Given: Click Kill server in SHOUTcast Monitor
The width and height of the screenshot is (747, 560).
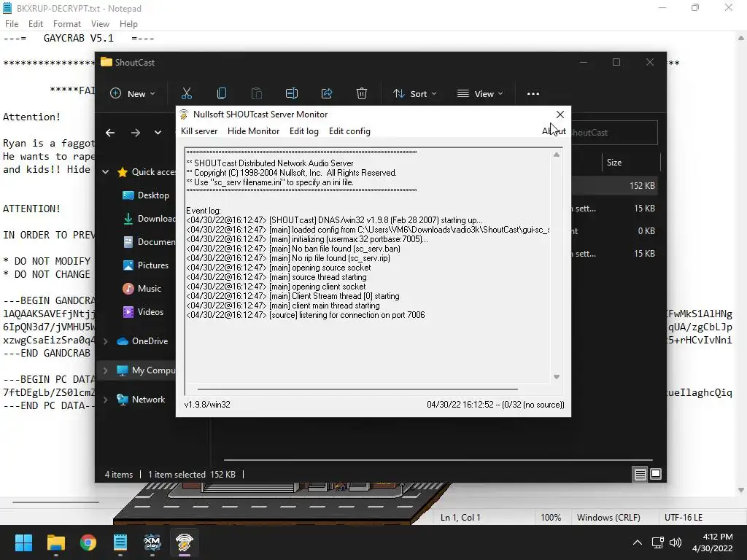Looking at the screenshot, I should pyautogui.click(x=199, y=131).
